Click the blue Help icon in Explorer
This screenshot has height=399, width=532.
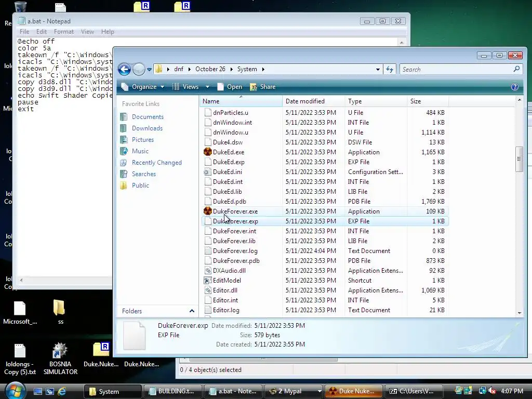(x=514, y=87)
